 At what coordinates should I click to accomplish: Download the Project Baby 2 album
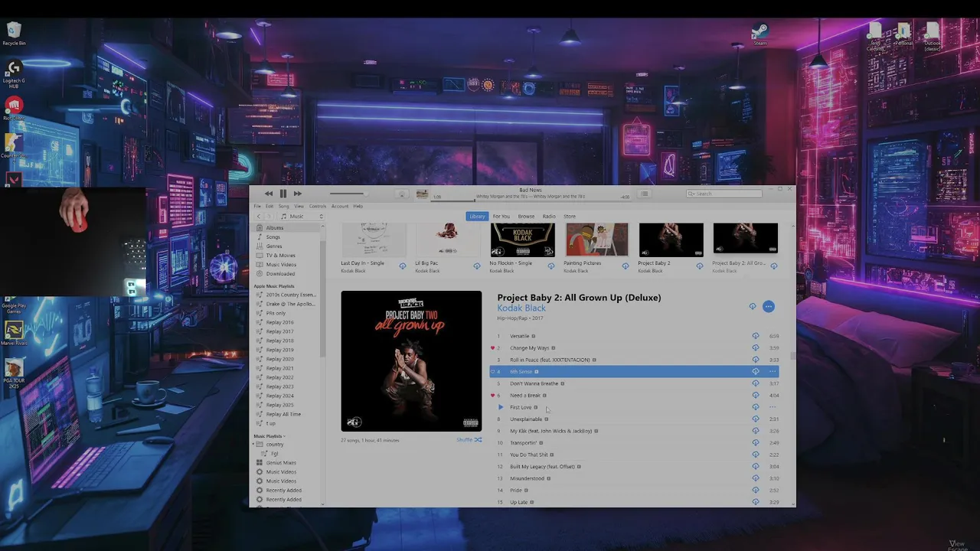699,266
